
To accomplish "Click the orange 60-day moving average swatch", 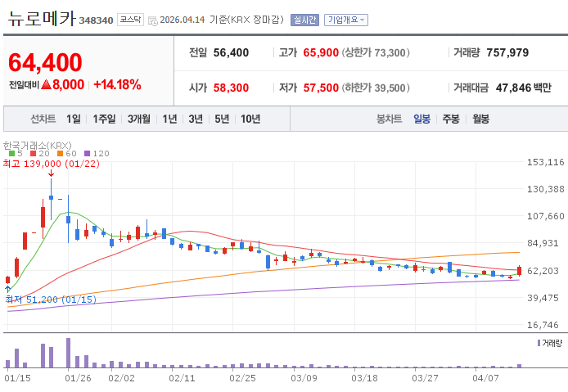I will coord(60,154).
